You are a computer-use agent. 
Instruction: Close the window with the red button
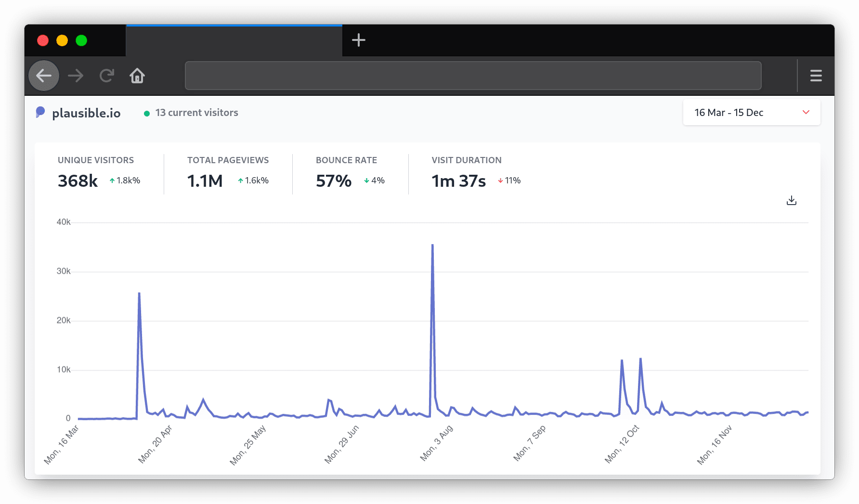click(x=43, y=40)
